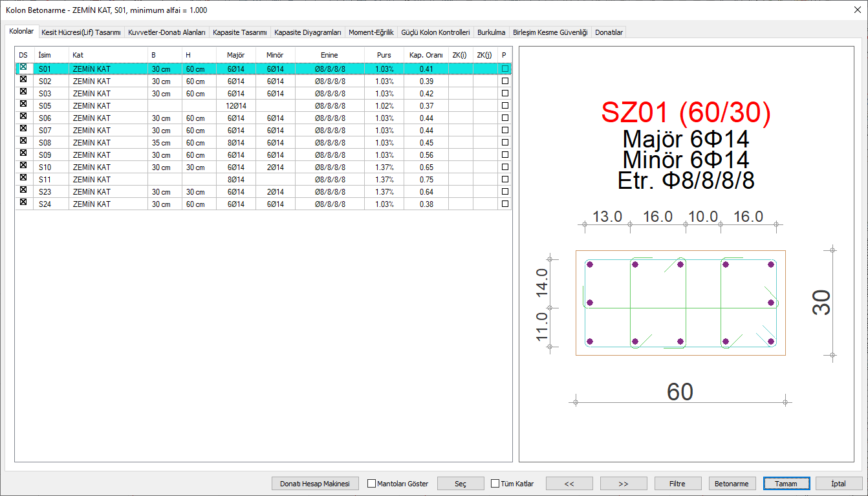Check the P box for row S10
The height and width of the screenshot is (496, 868).
505,167
